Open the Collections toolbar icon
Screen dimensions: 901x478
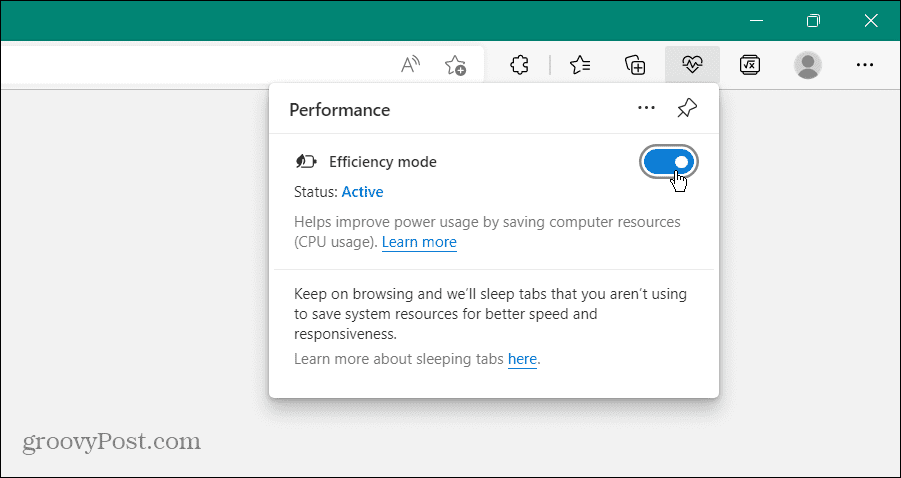pos(635,65)
